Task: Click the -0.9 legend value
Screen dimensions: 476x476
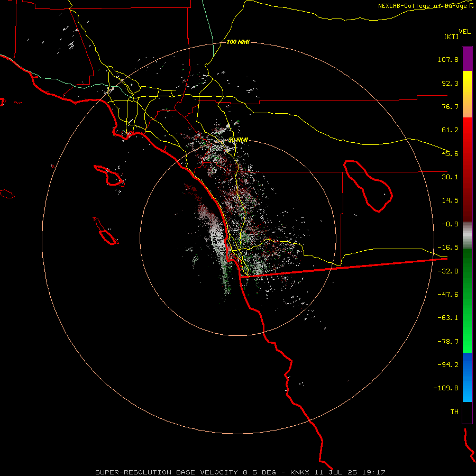Action: tap(450, 224)
